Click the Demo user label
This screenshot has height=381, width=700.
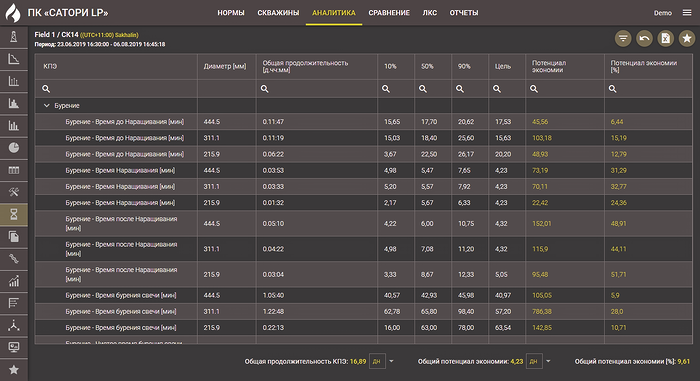[662, 13]
